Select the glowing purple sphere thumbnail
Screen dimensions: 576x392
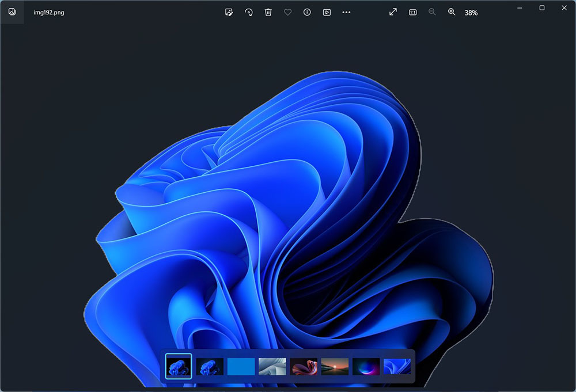366,367
